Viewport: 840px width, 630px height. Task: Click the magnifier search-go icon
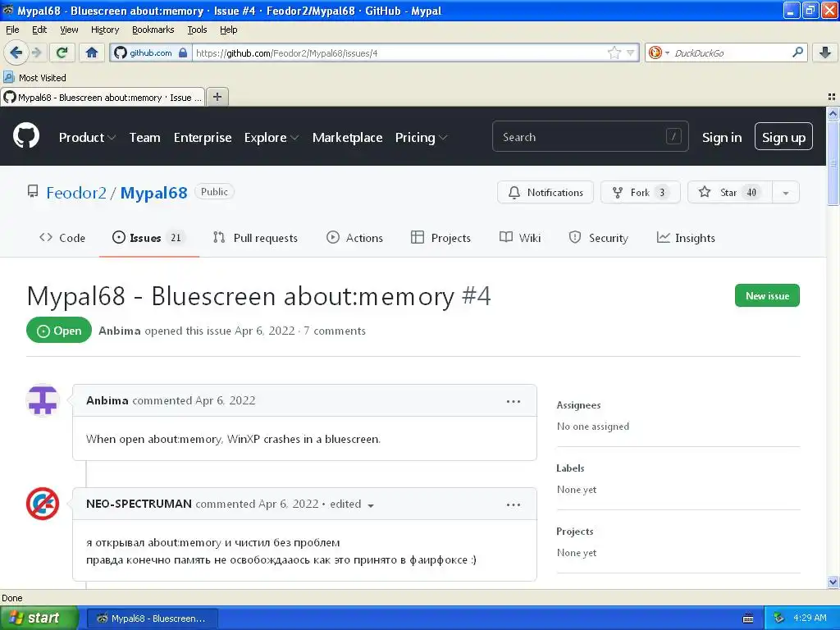pos(797,52)
